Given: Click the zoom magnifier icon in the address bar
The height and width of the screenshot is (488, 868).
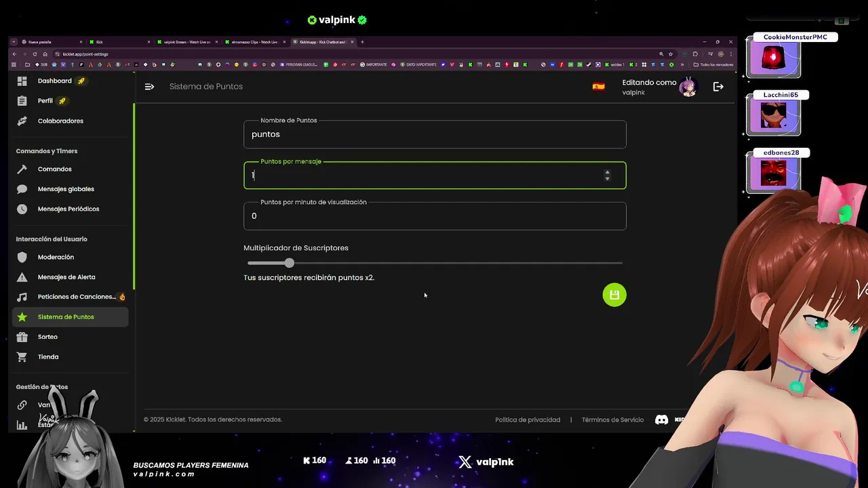Looking at the screenshot, I should (x=661, y=54).
